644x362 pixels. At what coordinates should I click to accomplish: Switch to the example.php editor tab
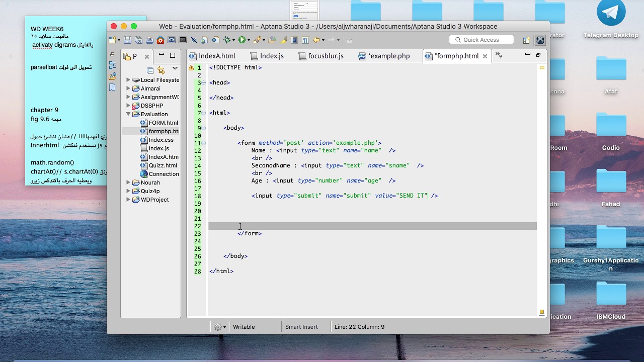pos(384,56)
